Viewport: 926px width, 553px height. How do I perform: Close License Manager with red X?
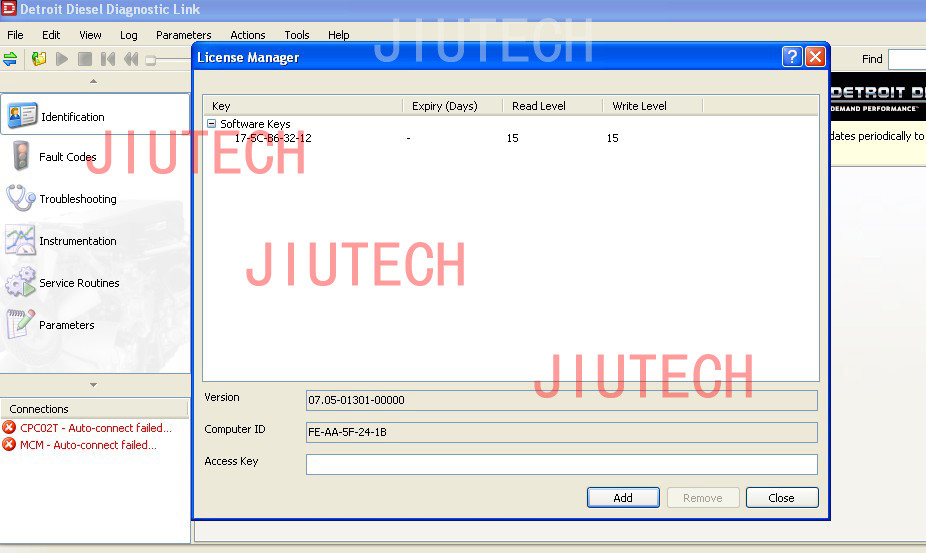pos(815,57)
